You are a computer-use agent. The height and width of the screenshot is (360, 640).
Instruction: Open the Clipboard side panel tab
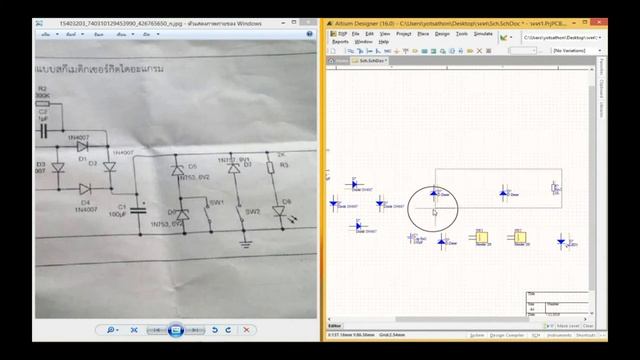pyautogui.click(x=602, y=88)
